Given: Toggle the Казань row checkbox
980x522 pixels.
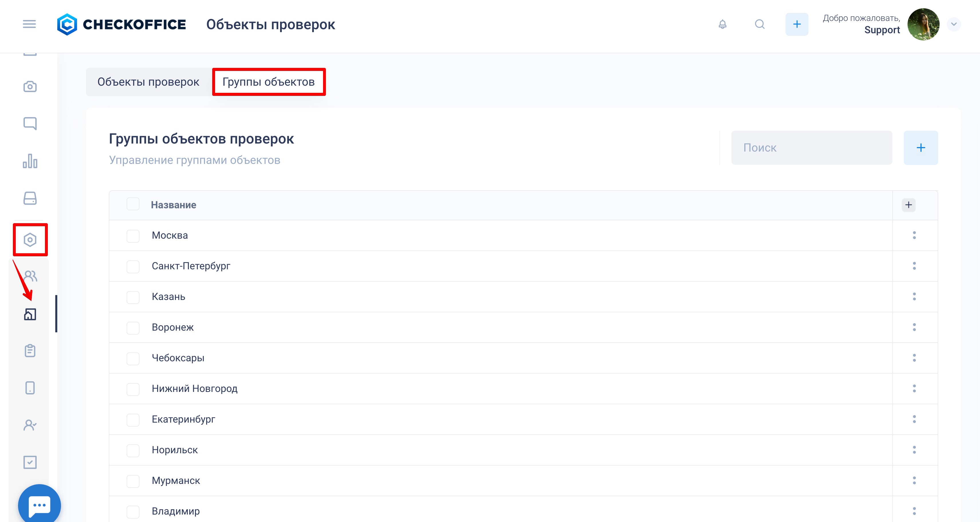Looking at the screenshot, I should tap(133, 297).
